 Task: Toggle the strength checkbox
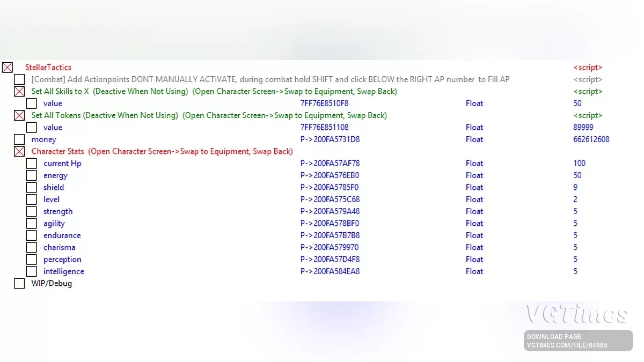(x=32, y=211)
